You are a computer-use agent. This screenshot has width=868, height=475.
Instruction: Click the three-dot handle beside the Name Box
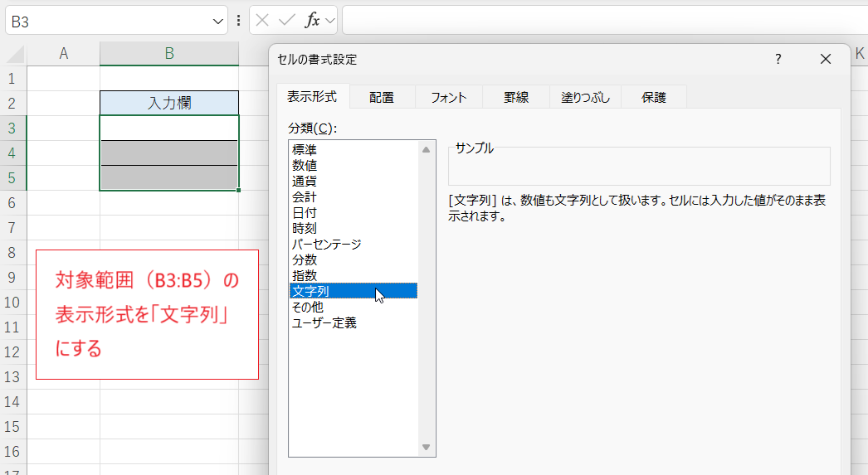pos(239,21)
